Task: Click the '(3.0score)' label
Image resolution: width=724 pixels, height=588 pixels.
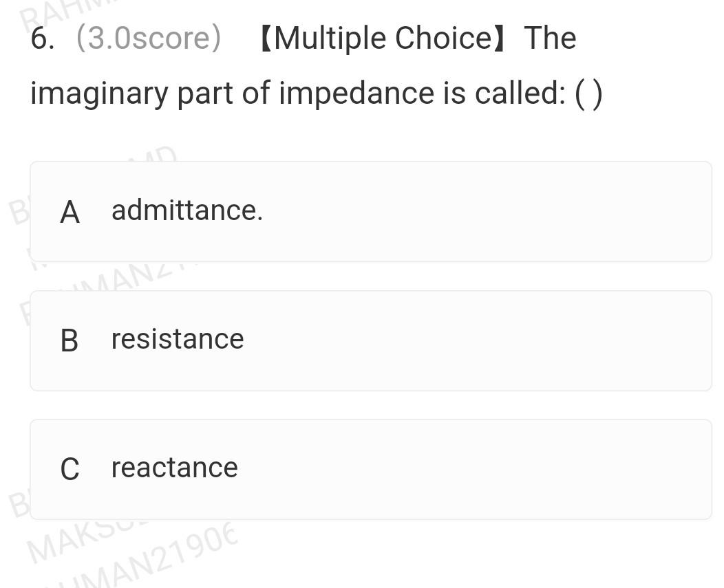Action: (149, 38)
